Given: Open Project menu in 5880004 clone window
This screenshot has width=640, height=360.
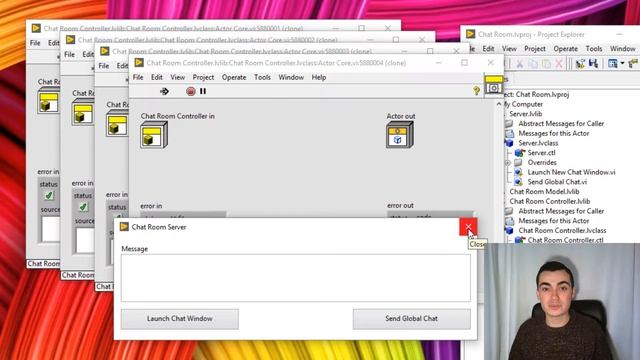Looking at the screenshot, I should tap(203, 77).
